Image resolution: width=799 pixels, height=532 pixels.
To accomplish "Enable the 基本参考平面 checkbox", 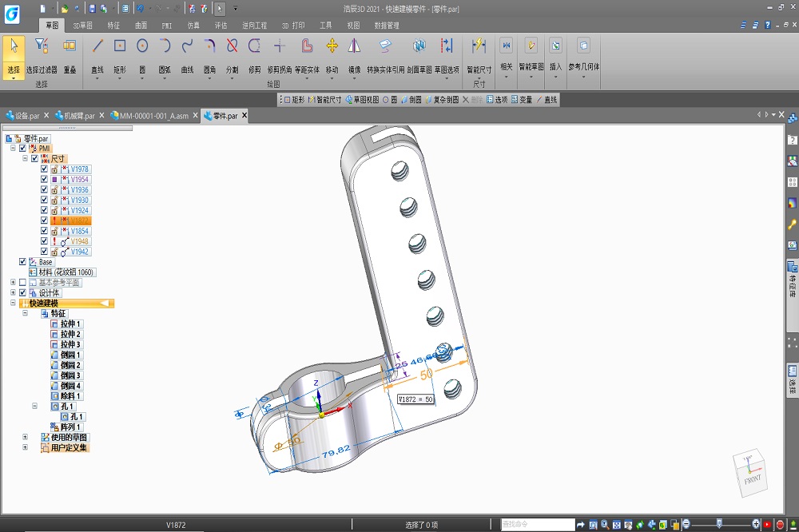I will [22, 283].
